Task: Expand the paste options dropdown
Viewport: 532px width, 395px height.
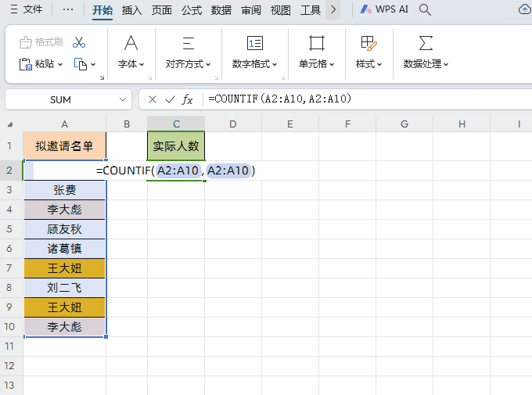Action: coord(59,65)
